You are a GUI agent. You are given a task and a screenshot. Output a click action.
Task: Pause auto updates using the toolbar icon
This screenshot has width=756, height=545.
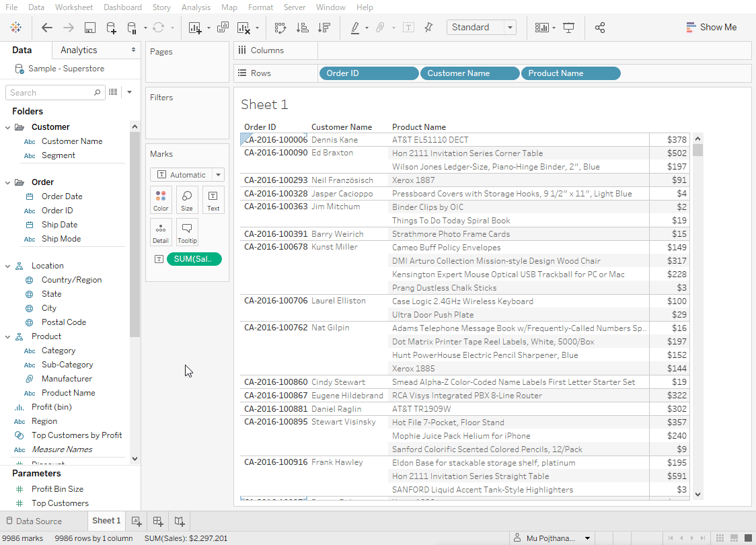(x=132, y=28)
